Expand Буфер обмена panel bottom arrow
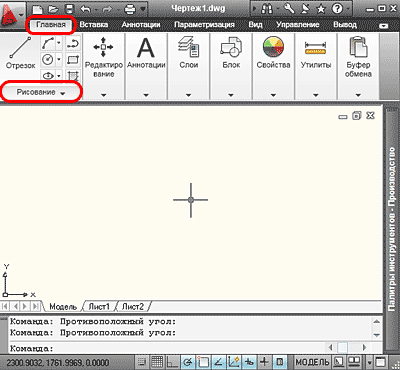400x370 pixels. pos(358,95)
